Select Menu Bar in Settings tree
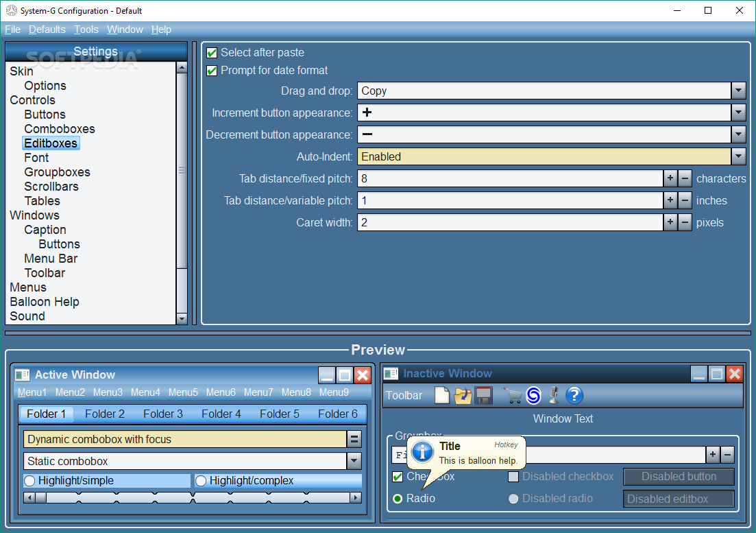 click(x=51, y=259)
